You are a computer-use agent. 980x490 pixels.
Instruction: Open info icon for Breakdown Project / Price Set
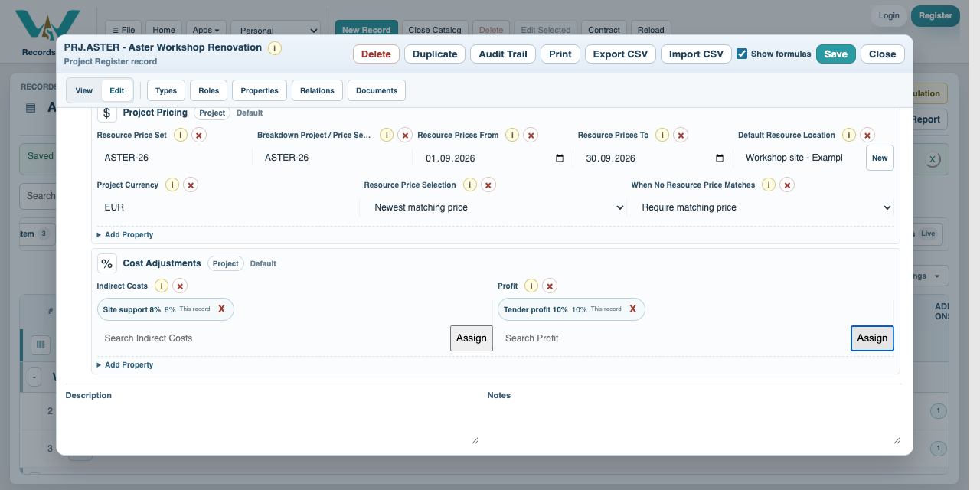(387, 136)
